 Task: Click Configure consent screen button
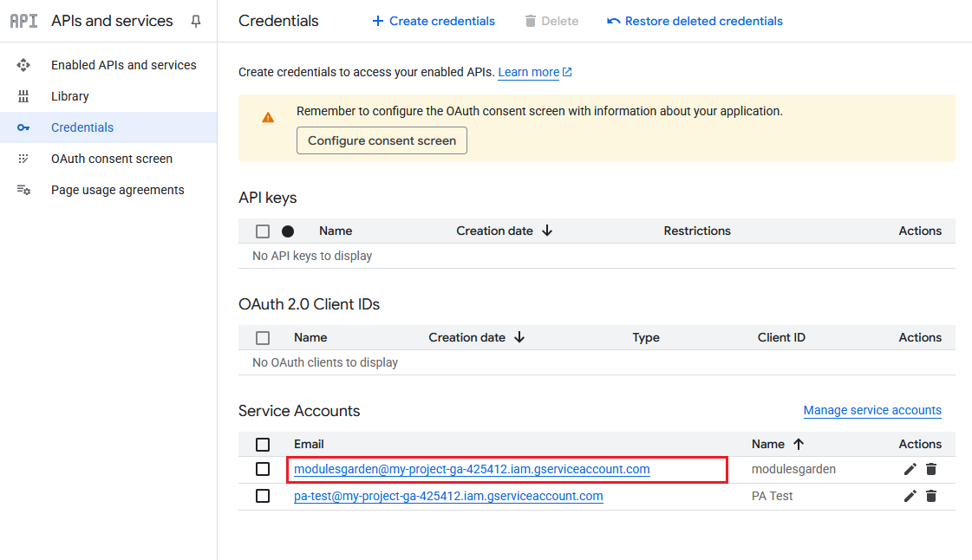tap(382, 140)
